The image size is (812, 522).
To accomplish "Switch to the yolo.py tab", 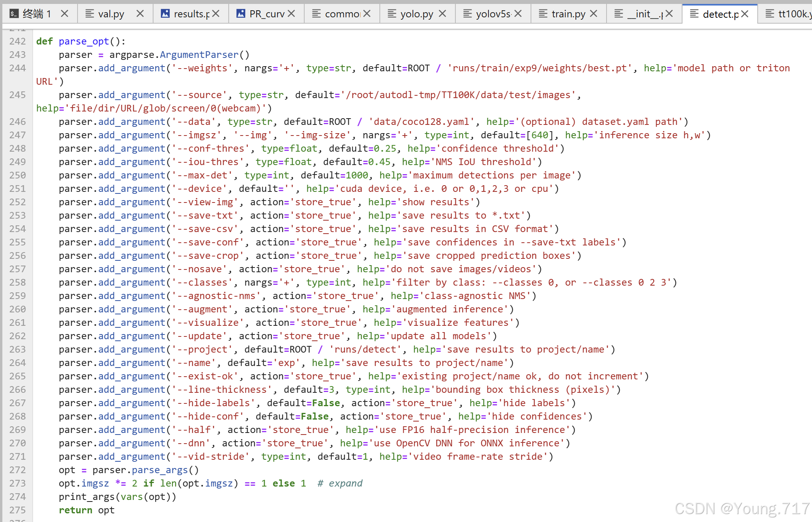I will coord(416,14).
